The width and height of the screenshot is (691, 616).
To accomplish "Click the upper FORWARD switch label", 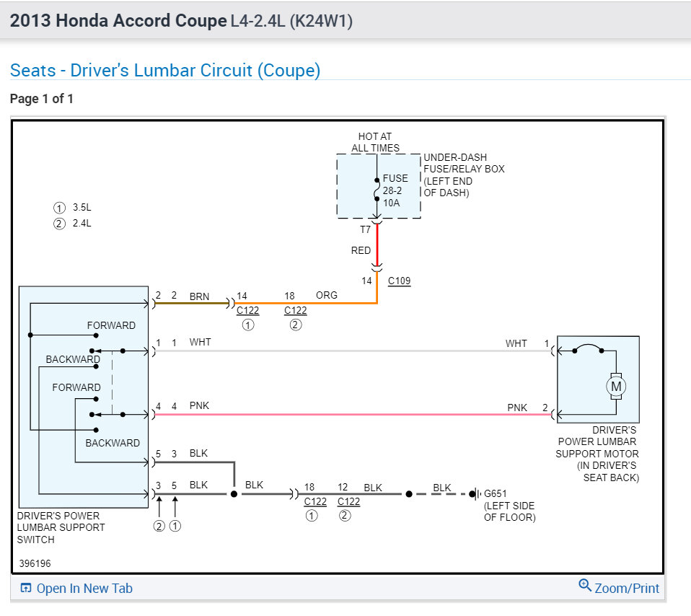I will [111, 325].
